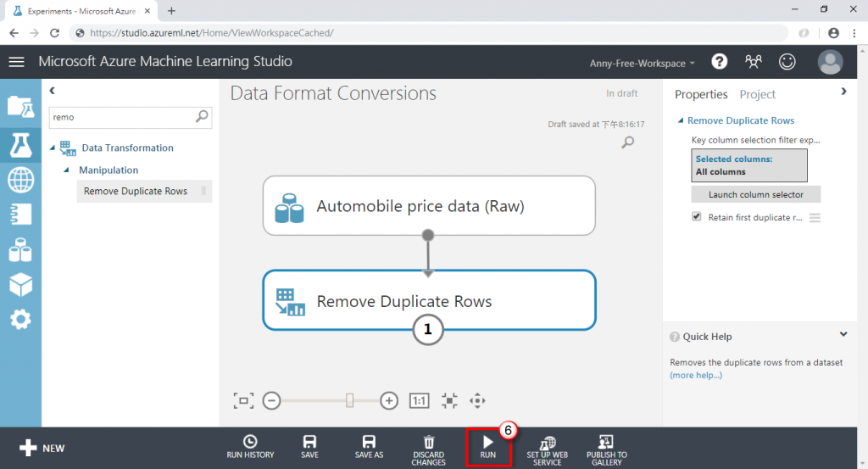
Task: Open the Anny-Free-Workspace dropdown
Action: tap(643, 63)
